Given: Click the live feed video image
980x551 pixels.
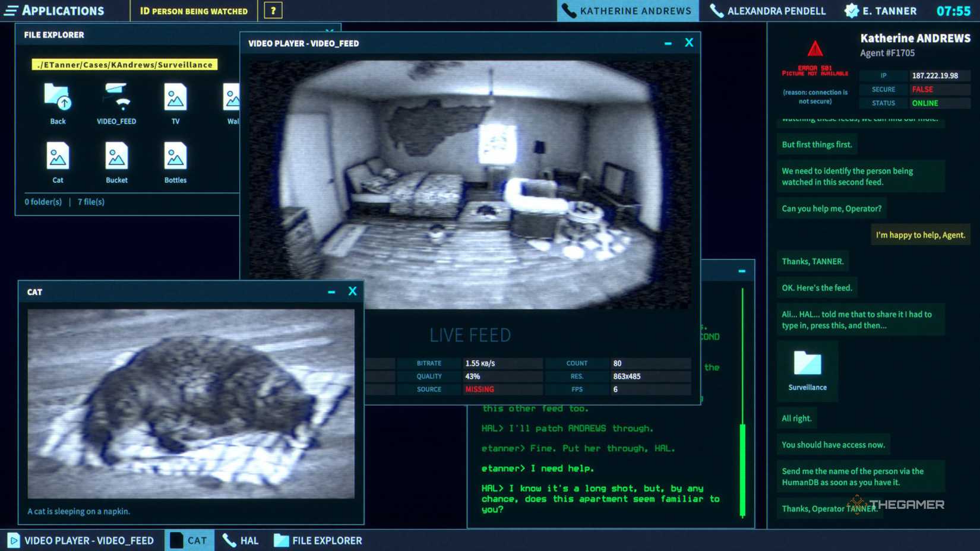Looking at the screenshot, I should 469,184.
